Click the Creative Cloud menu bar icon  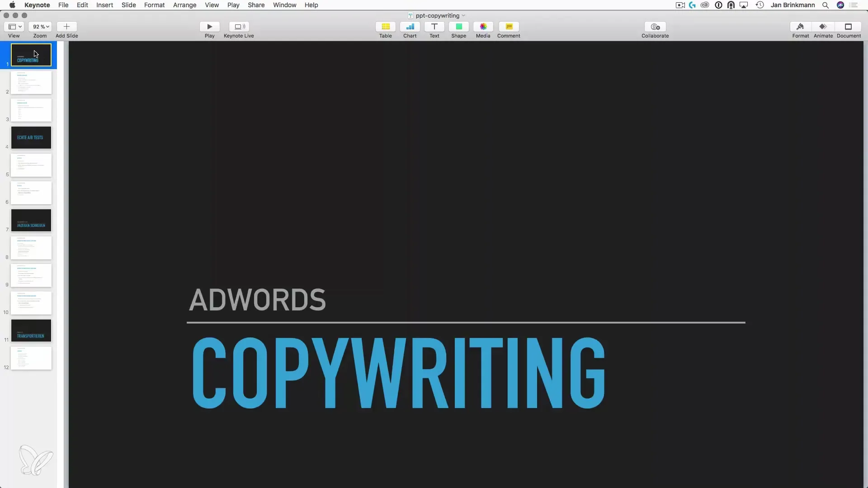705,5
